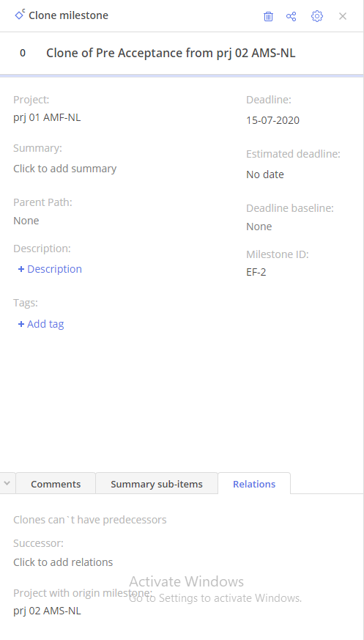Click to add summary field
Viewport: 364px width, 640px height.
64,169
